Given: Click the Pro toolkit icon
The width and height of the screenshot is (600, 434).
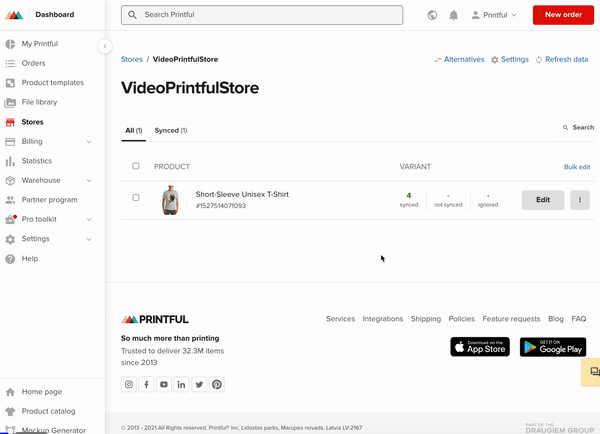Looking at the screenshot, I should tap(10, 219).
